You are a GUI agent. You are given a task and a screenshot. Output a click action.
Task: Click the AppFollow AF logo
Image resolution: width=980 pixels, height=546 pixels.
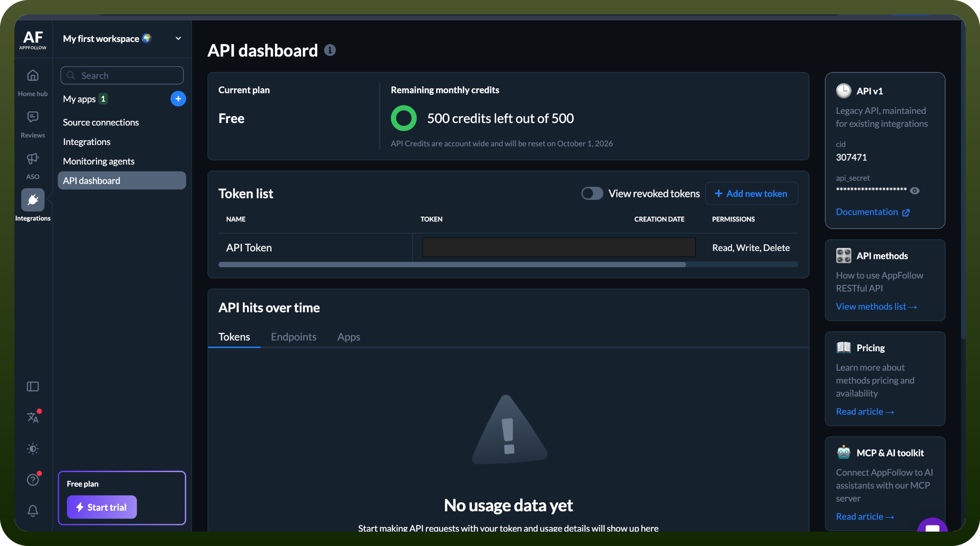tap(33, 39)
